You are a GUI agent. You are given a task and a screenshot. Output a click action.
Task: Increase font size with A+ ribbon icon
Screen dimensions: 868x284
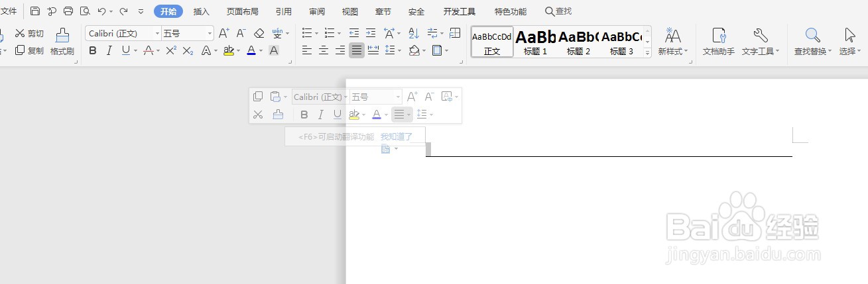coord(224,33)
